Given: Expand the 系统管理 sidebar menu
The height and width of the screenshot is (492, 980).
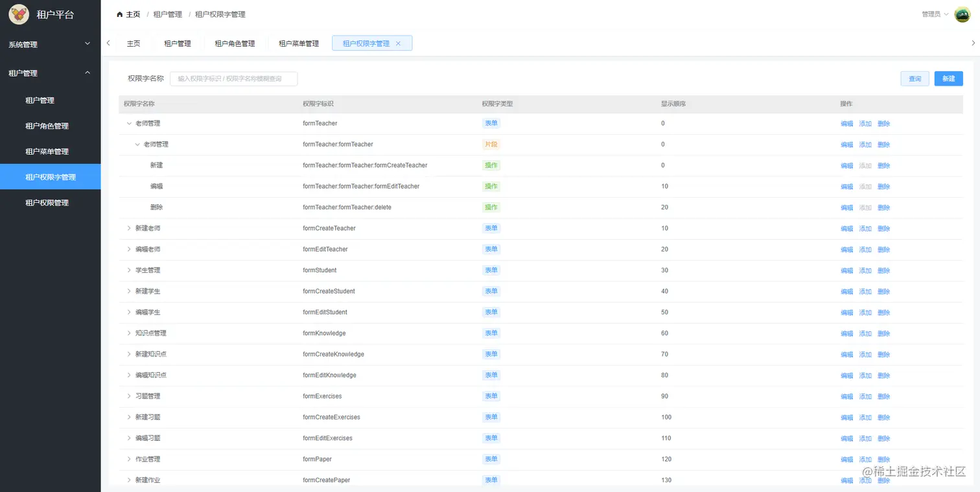Looking at the screenshot, I should (x=50, y=45).
